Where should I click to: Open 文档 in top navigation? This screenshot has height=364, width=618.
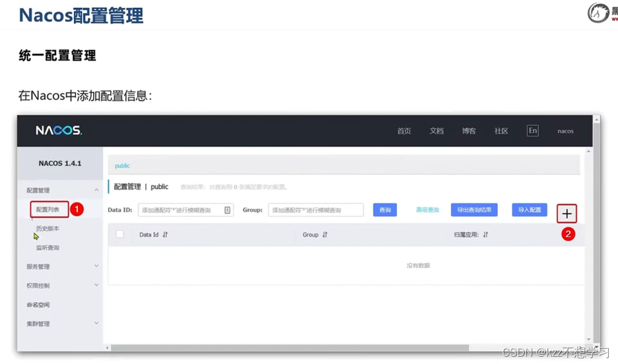(436, 131)
